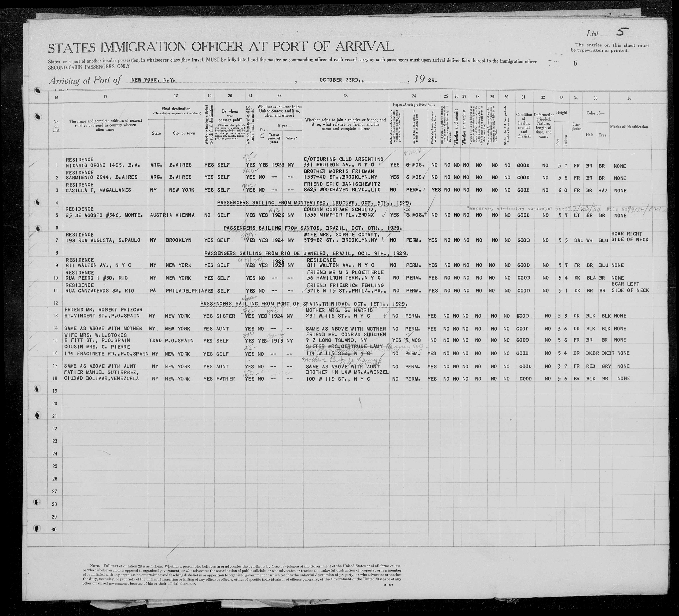Click '56 HAMILTON TERR., N Y C' address
Viewport: 679px width, 616px height.
(x=344, y=278)
